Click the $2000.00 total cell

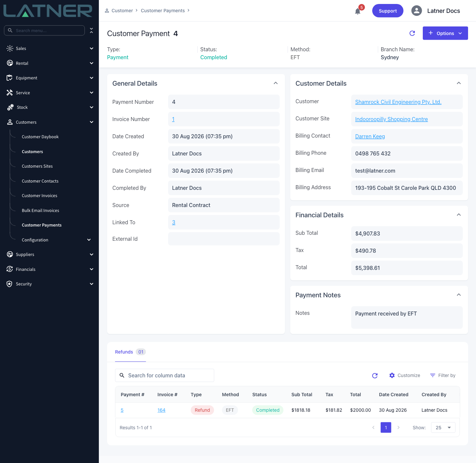coord(360,410)
